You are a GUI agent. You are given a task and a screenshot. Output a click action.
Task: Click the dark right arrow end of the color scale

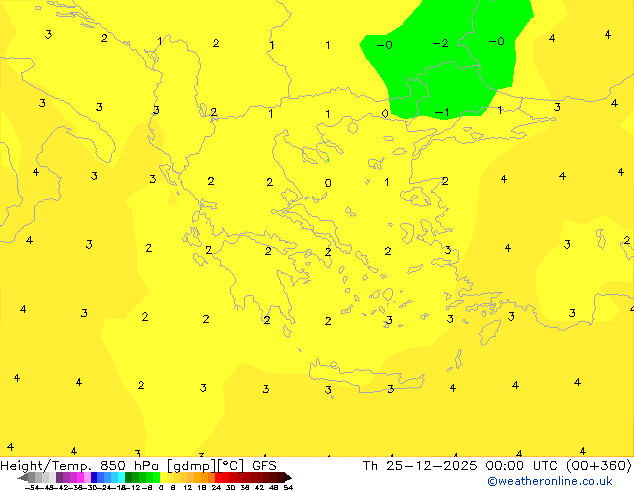[288, 477]
